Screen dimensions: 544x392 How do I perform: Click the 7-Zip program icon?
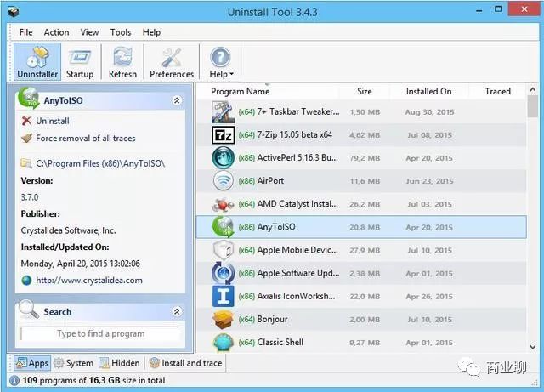223,135
